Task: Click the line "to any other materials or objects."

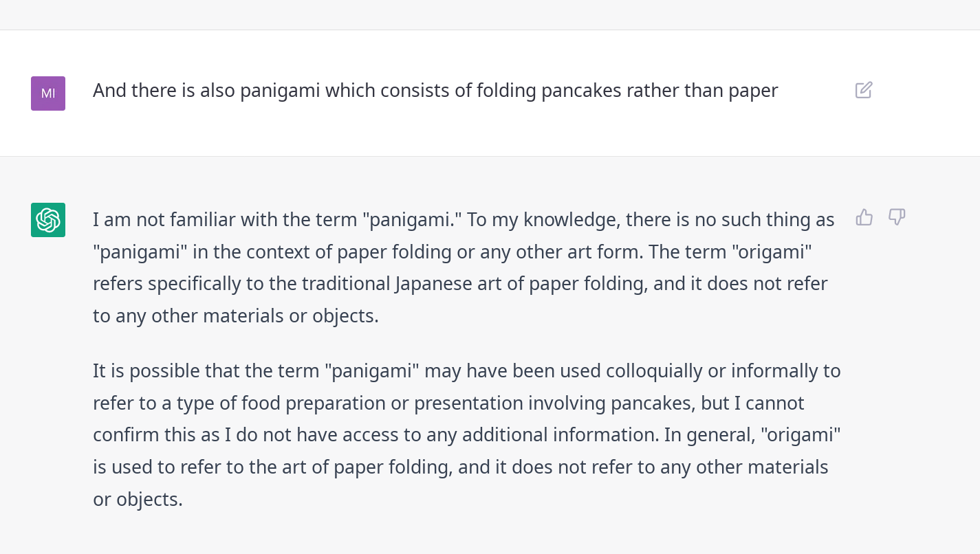Action: (236, 316)
